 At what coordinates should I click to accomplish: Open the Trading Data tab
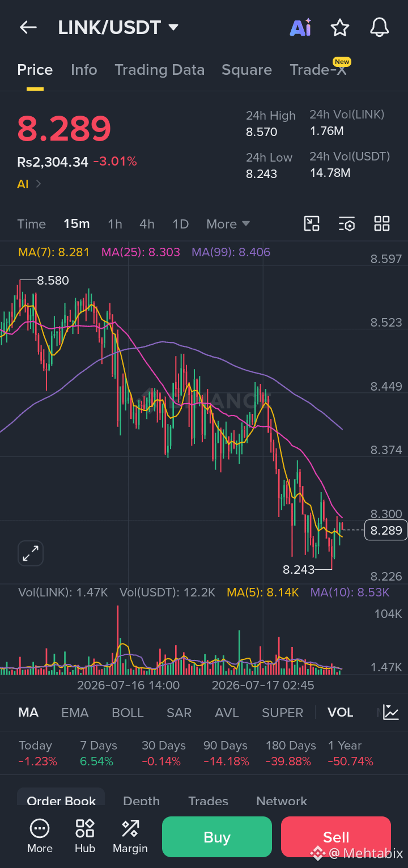tap(160, 70)
